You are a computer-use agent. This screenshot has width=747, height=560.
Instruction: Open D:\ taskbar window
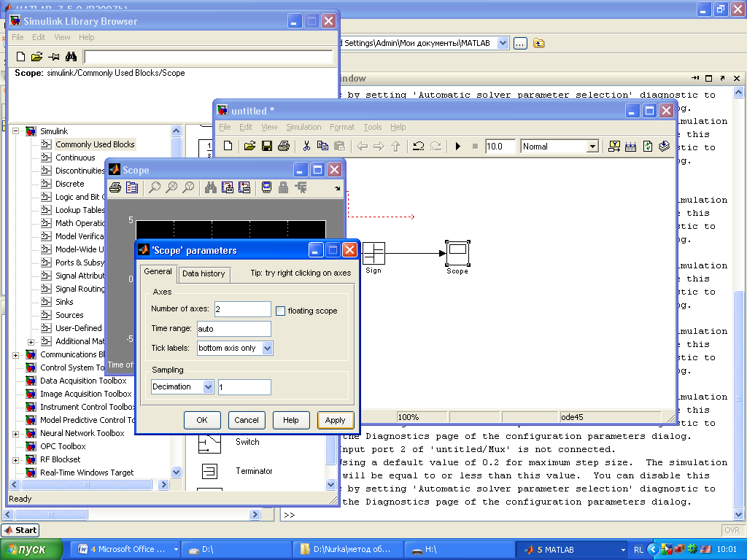pyautogui.click(x=237, y=550)
